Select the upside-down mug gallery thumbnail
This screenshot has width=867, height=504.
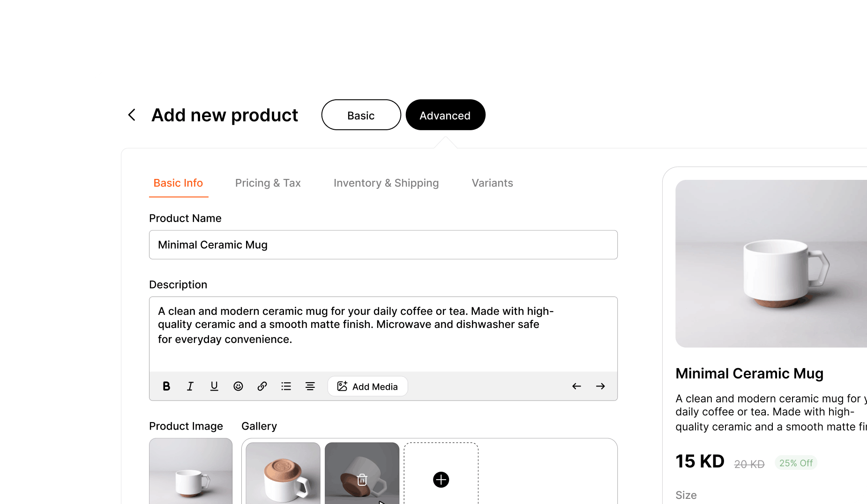pos(283,473)
